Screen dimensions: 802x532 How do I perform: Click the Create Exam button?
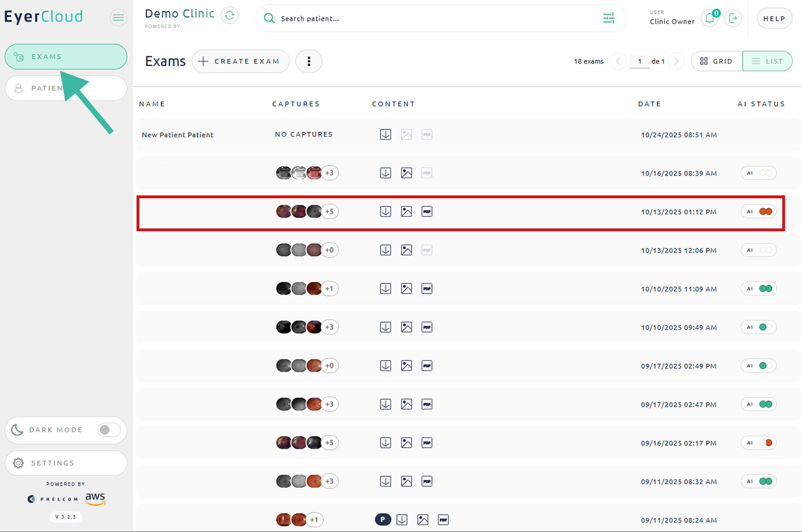coord(240,61)
